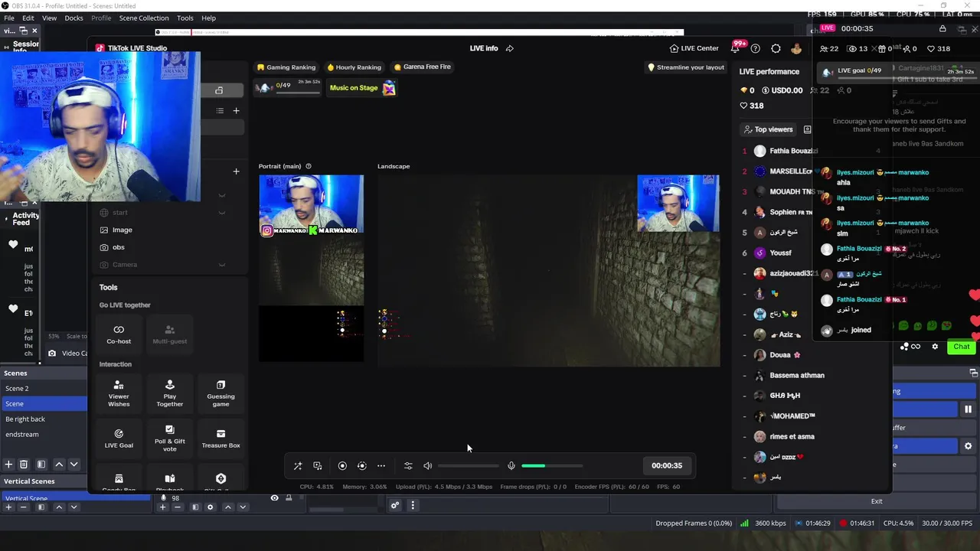Adjust the microphone volume slider
This screenshot has height=551, width=980.
[551, 465]
